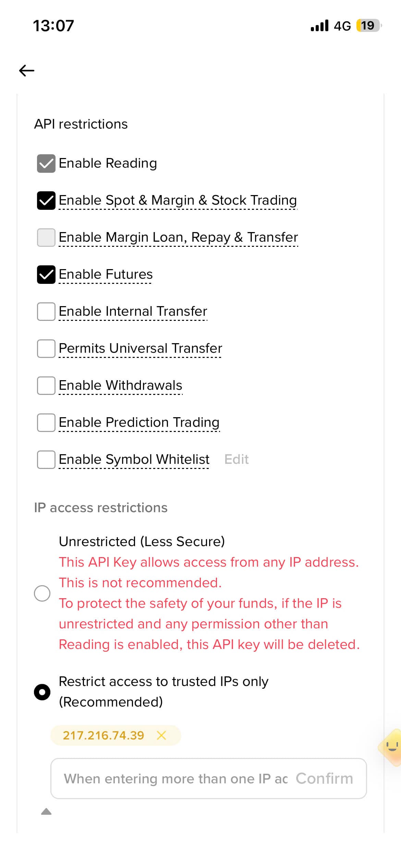The width and height of the screenshot is (401, 868).
Task: Toggle the Enable Reading checkbox
Action: pos(46,163)
